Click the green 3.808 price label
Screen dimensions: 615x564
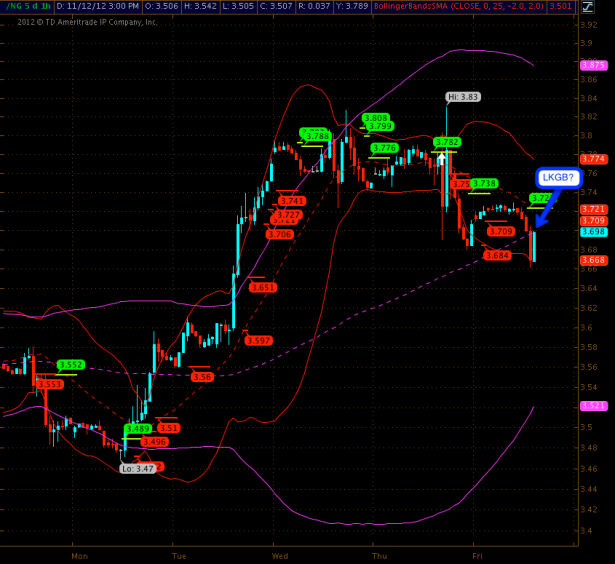click(x=375, y=117)
